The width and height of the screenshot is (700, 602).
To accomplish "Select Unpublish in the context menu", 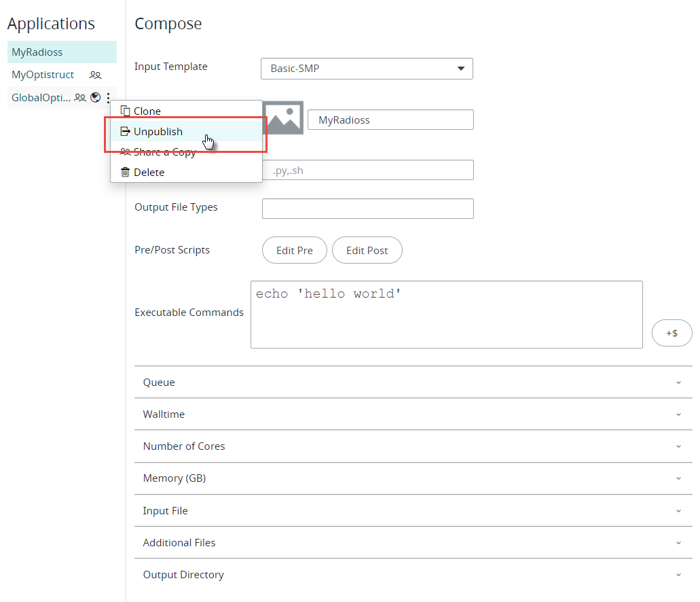I will pyautogui.click(x=186, y=131).
